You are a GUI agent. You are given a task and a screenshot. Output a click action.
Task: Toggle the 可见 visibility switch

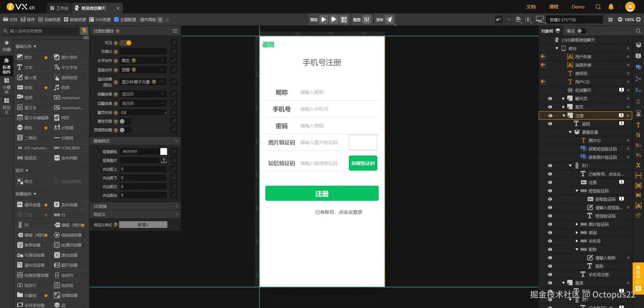[125, 43]
